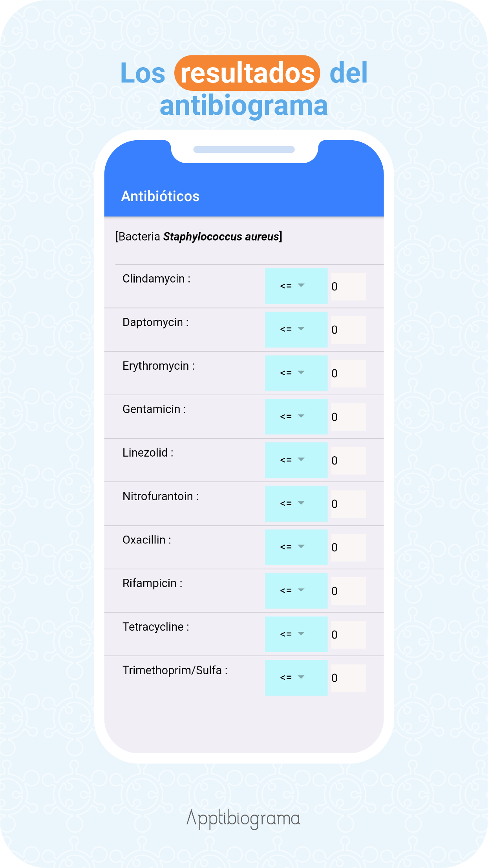Select the Erythromycin value input field

pos(348,373)
